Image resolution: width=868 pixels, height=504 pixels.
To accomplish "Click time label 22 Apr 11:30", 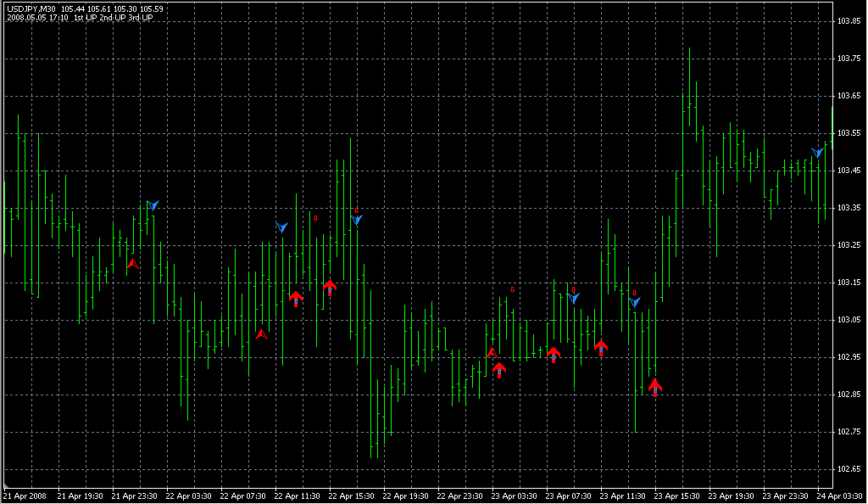I will (297, 496).
